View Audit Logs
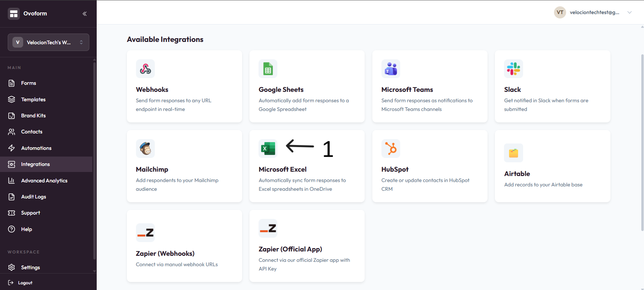Viewport: 644px width, 290px height. click(x=46, y=197)
